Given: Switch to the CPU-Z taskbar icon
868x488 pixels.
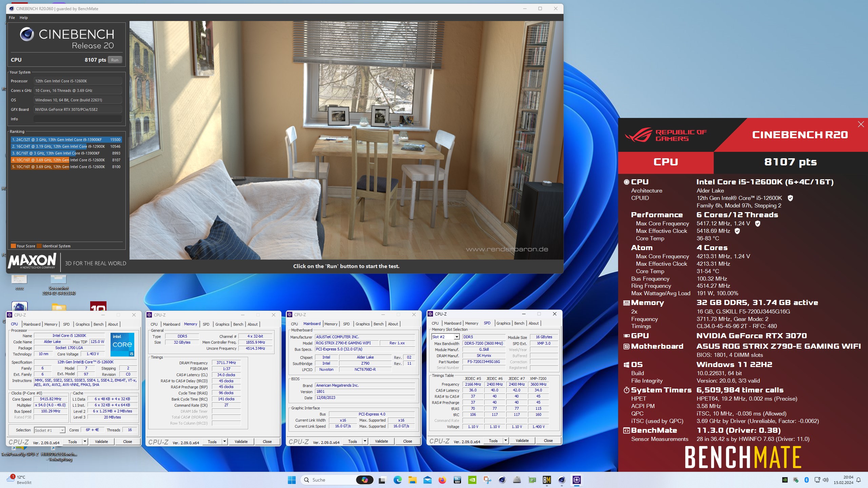Looking at the screenshot, I should coord(577,480).
